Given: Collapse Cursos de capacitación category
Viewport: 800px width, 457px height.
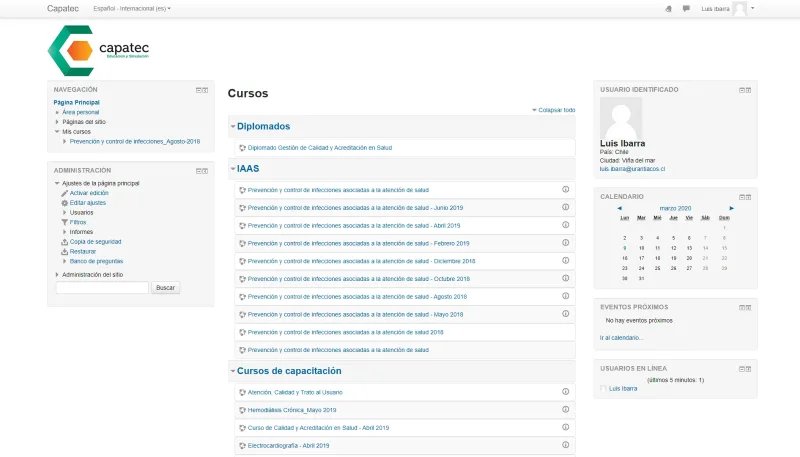Looking at the screenshot, I should (x=233, y=371).
